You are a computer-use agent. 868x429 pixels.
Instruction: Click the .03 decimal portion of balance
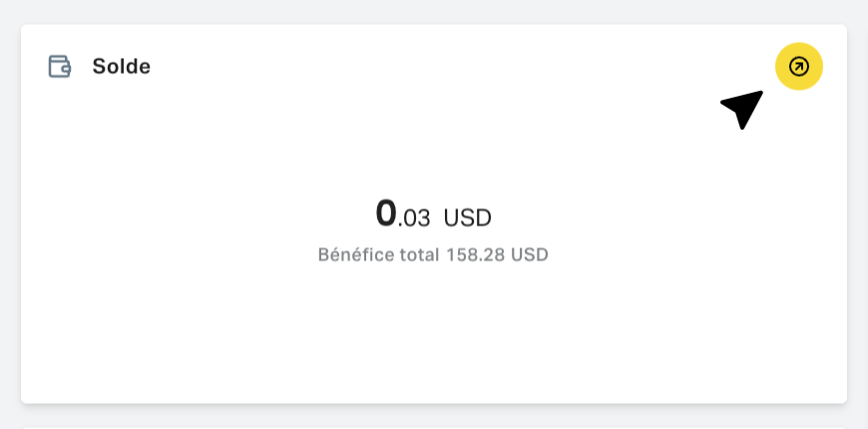(x=413, y=218)
